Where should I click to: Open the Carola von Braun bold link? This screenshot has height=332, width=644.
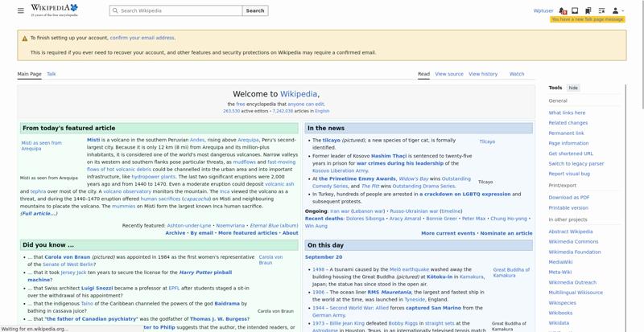pos(68,257)
